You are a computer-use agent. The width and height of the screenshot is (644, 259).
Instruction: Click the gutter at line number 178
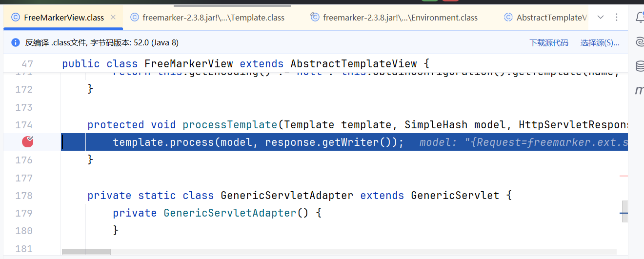(x=24, y=196)
